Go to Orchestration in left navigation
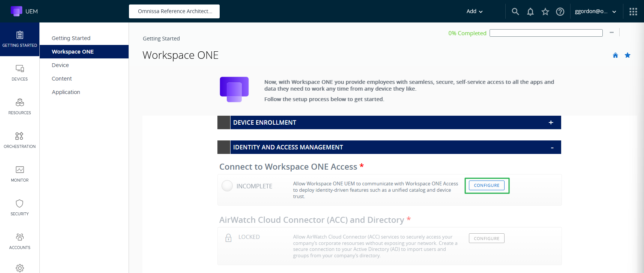Screen dimensions: 644x273 19,140
